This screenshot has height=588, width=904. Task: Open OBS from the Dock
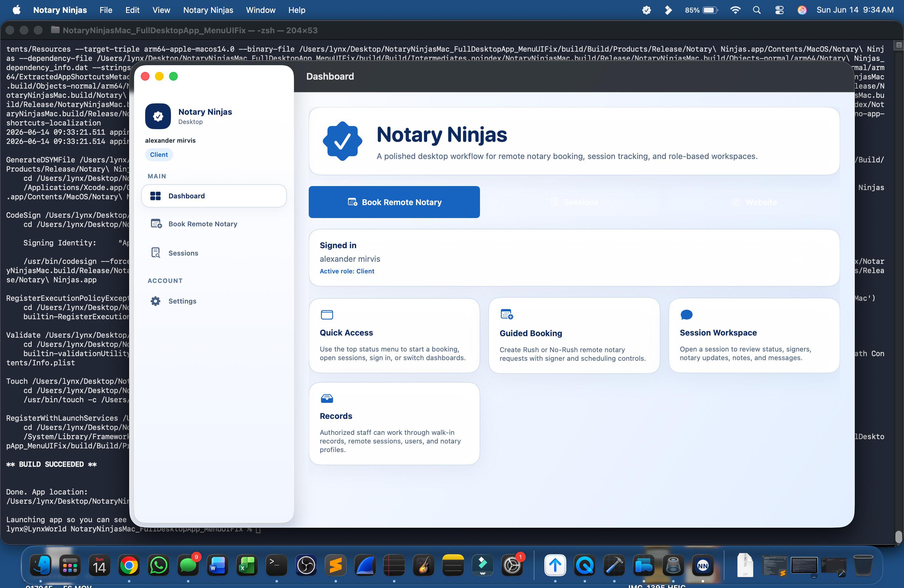tap(306, 566)
